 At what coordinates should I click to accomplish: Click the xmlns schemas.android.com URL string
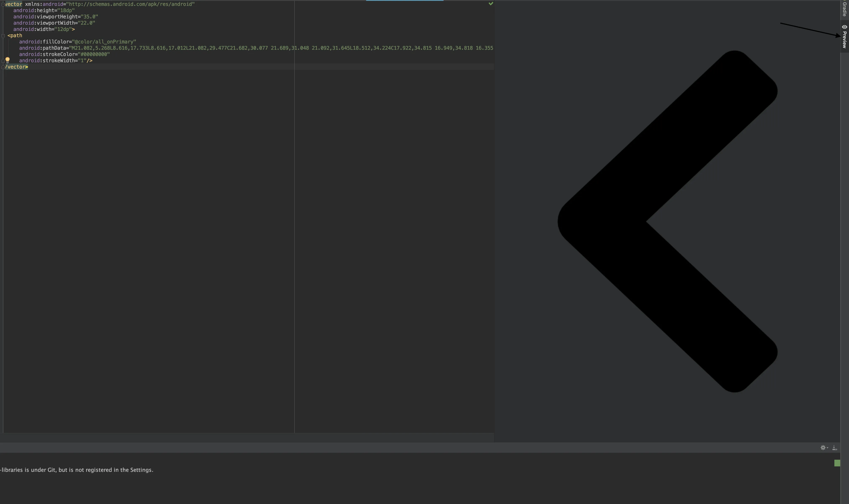(131, 4)
